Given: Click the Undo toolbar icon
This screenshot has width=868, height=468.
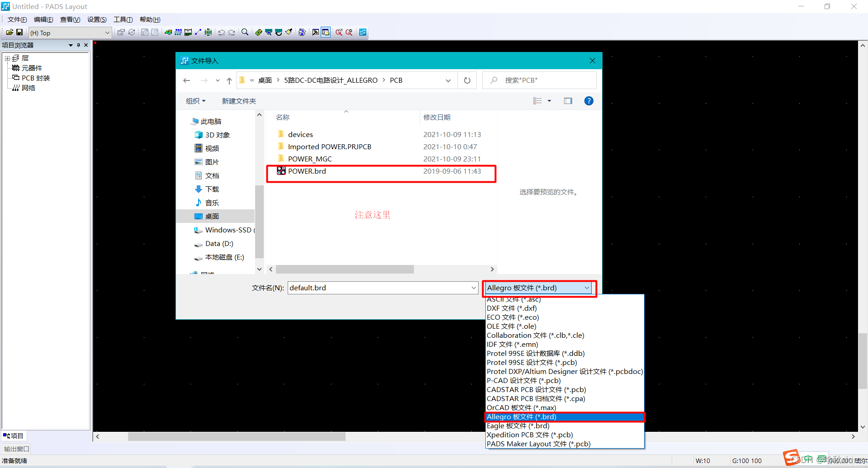Looking at the screenshot, I should pos(222,32).
